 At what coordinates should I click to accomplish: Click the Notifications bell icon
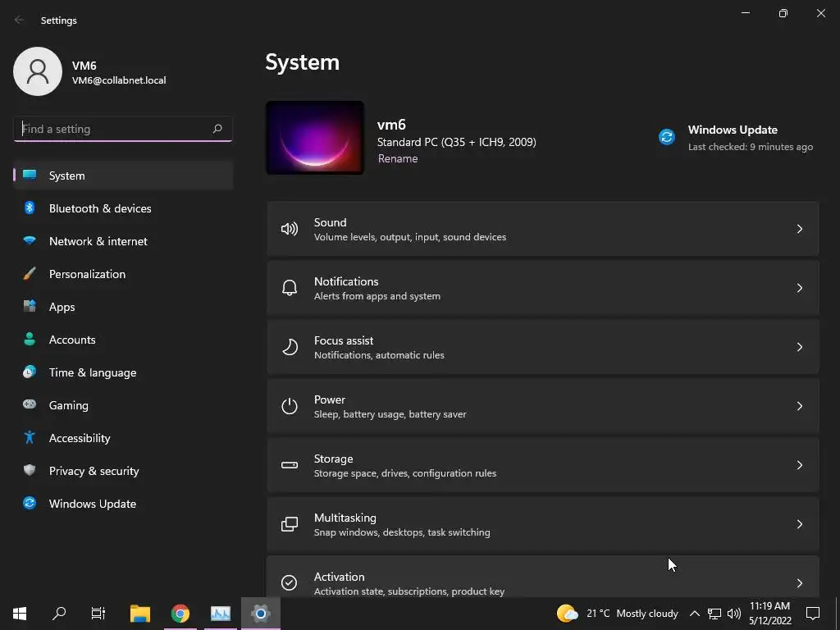click(290, 288)
